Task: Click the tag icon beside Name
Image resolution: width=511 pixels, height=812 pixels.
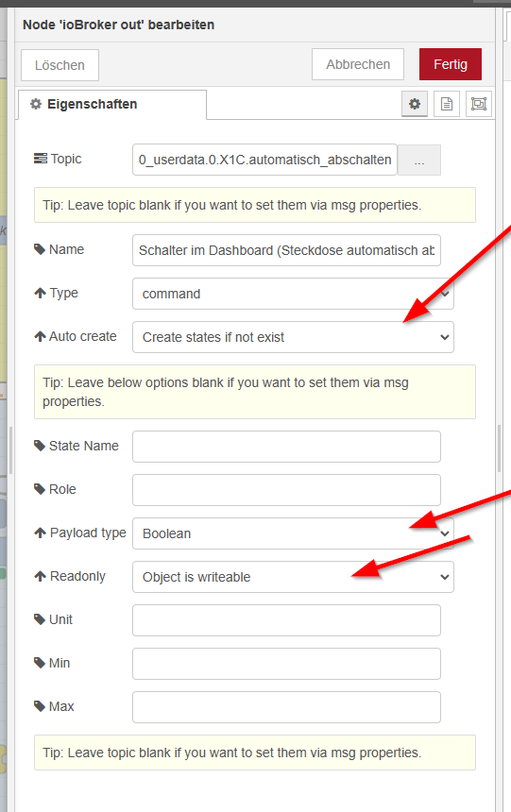Action: [40, 249]
